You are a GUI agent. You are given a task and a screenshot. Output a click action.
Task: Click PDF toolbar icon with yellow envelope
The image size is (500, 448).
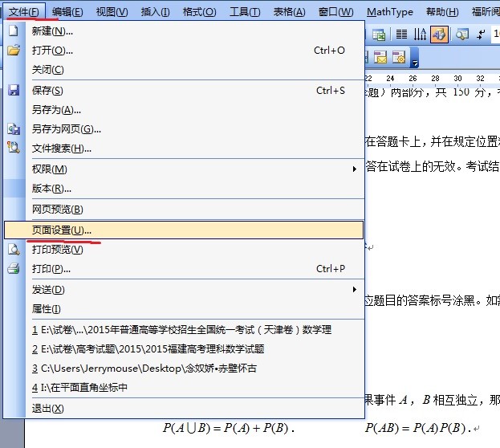pos(380,57)
